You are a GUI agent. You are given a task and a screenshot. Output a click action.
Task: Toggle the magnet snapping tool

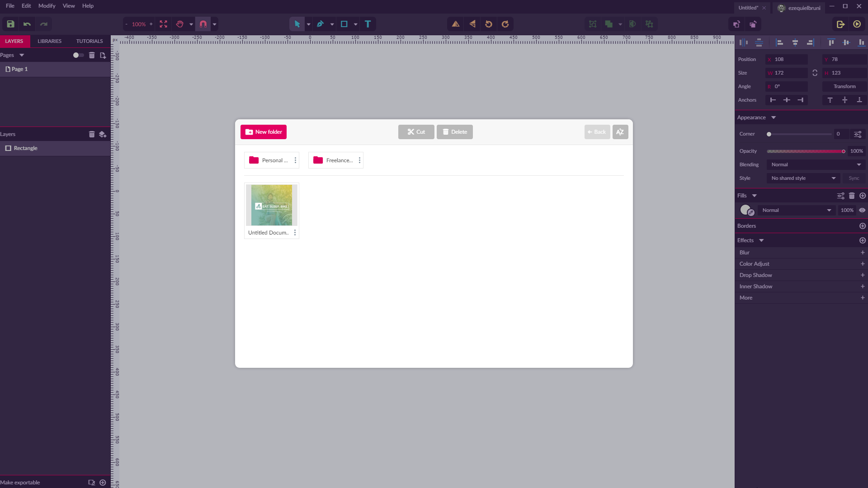click(x=203, y=24)
